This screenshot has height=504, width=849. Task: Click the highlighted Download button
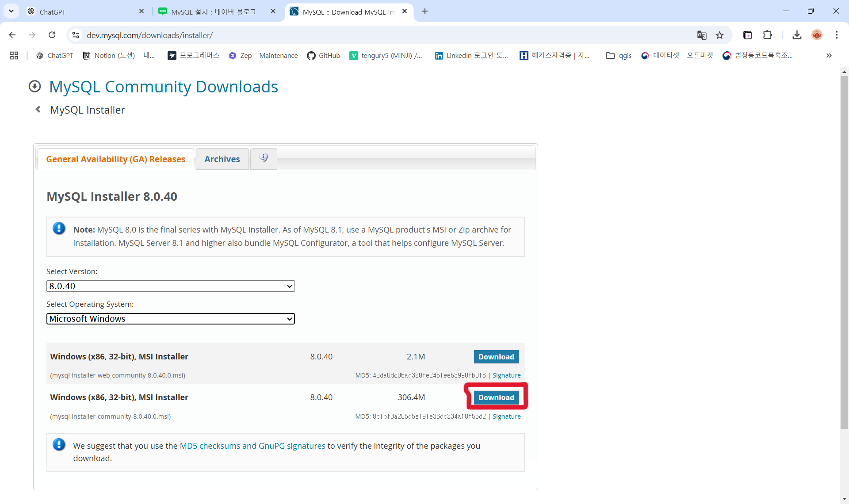coord(496,397)
